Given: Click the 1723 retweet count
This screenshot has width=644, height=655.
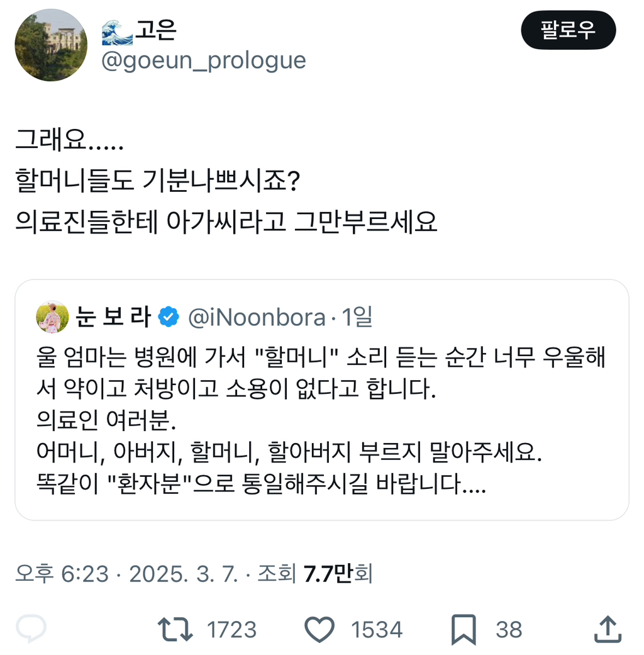Looking at the screenshot, I should point(232,629).
